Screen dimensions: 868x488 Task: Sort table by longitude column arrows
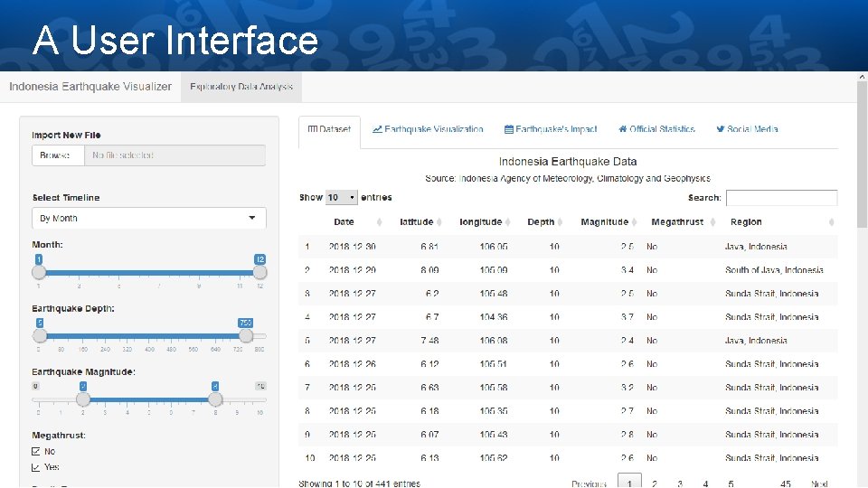507,222
